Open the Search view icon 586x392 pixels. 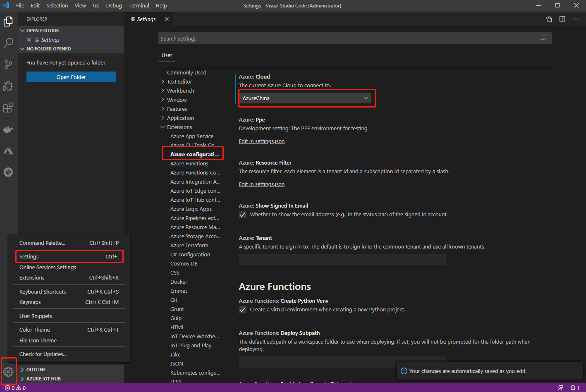(8, 43)
